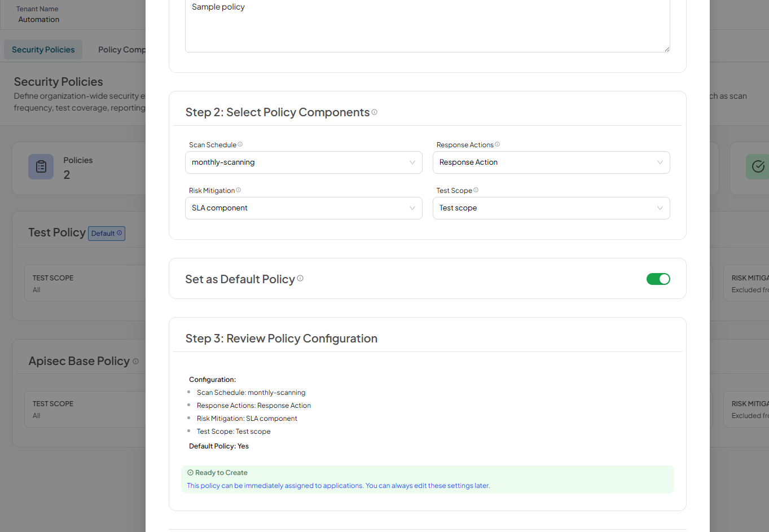Click Automation tenant name text
769x532 pixels.
[39, 19]
